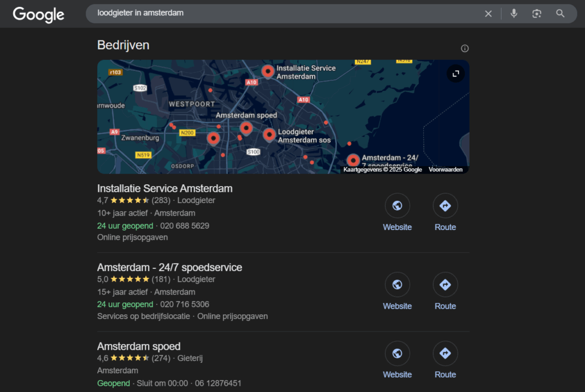Activate voice search with the microphone icon

click(514, 13)
